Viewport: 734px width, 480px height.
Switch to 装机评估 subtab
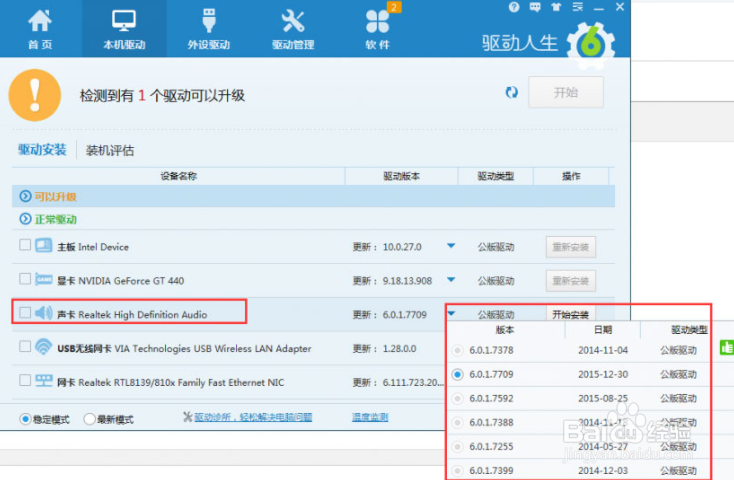(110, 150)
